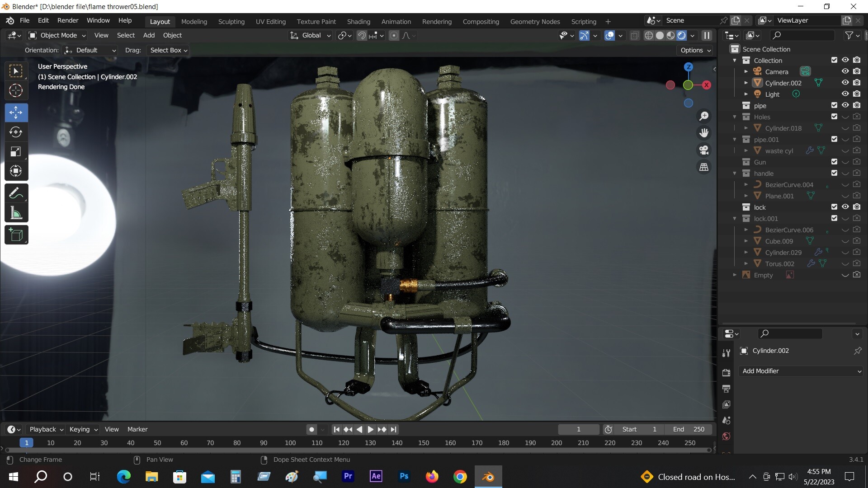The height and width of the screenshot is (488, 868).
Task: Open the Render menu
Action: (67, 20)
